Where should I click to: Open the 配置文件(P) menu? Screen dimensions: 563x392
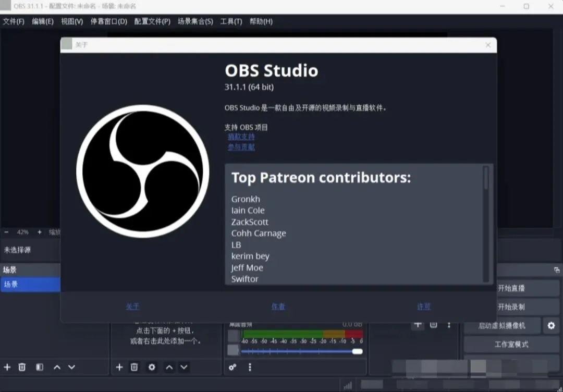[152, 21]
